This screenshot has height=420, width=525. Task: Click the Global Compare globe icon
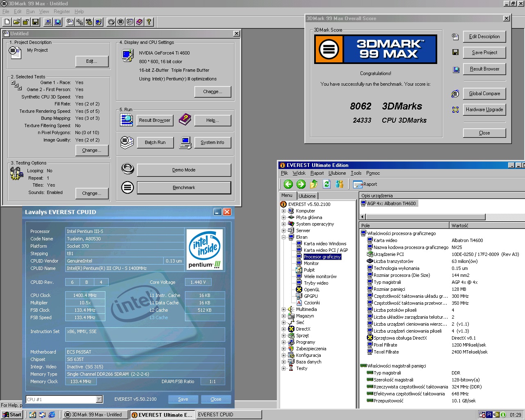455,94
